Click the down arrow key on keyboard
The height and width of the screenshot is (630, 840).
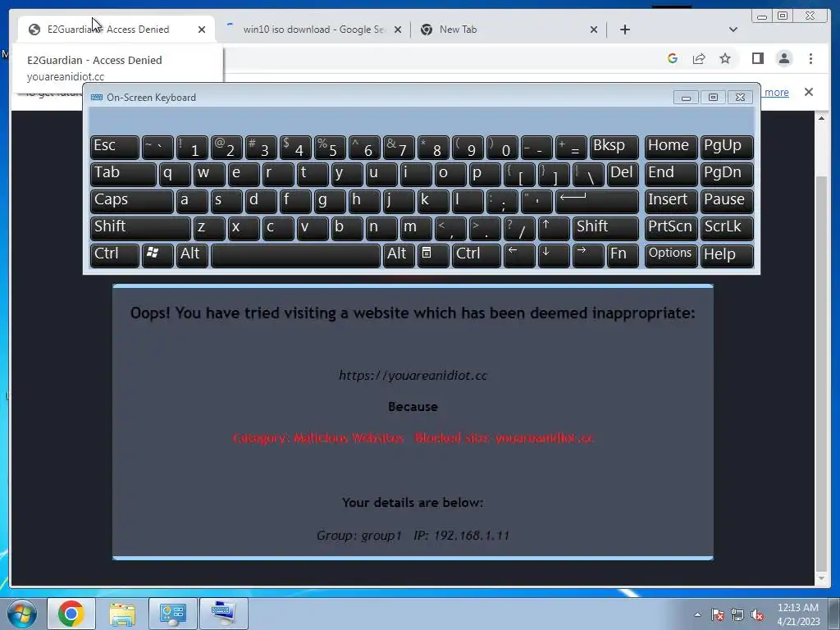(554, 254)
